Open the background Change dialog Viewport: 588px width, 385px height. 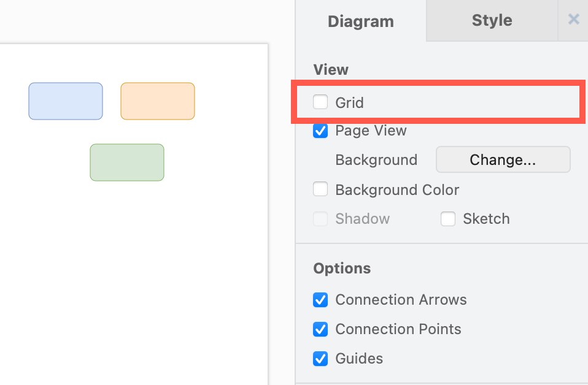click(x=503, y=159)
